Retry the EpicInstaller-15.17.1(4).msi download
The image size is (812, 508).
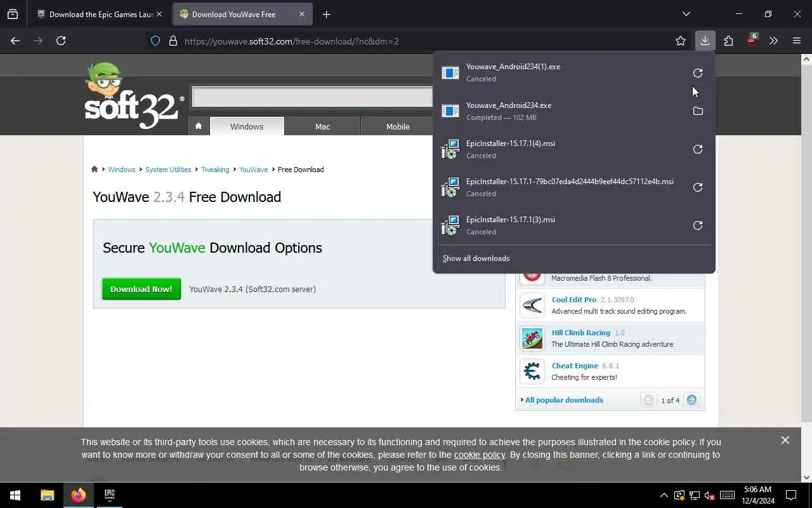click(698, 149)
